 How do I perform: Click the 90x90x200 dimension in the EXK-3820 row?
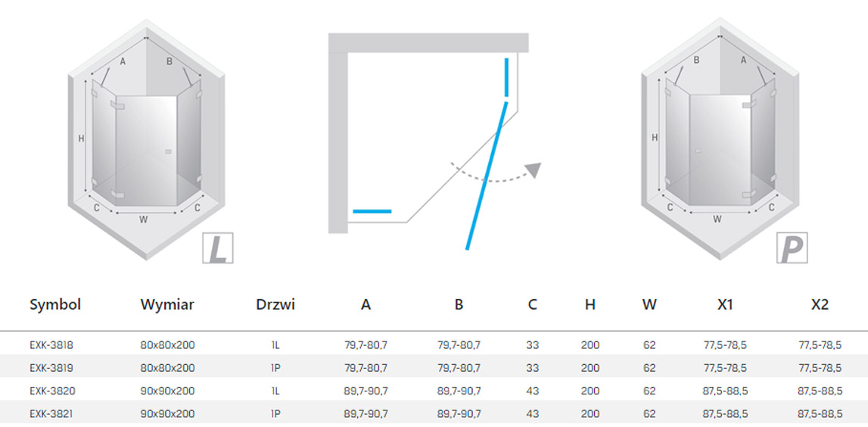pyautogui.click(x=167, y=391)
